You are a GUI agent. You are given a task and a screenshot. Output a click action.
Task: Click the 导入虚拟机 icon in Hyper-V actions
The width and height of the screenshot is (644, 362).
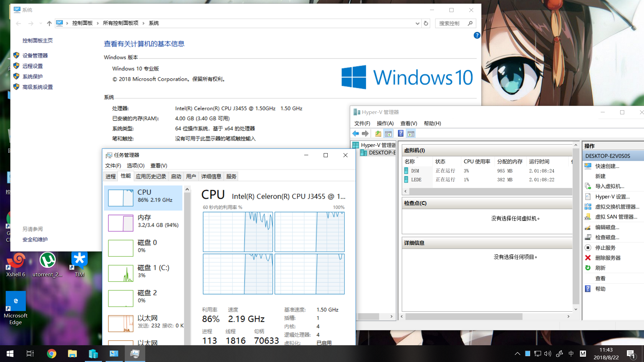click(x=588, y=186)
